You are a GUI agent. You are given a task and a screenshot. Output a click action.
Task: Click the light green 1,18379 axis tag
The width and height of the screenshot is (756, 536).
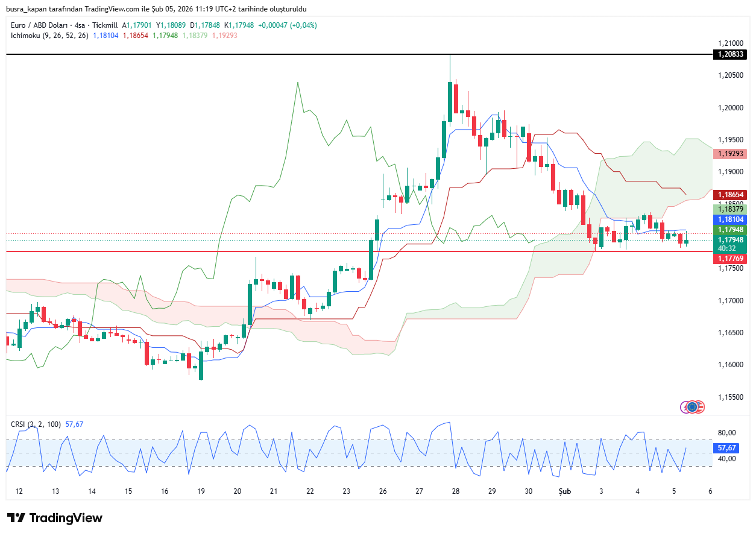pyautogui.click(x=730, y=209)
